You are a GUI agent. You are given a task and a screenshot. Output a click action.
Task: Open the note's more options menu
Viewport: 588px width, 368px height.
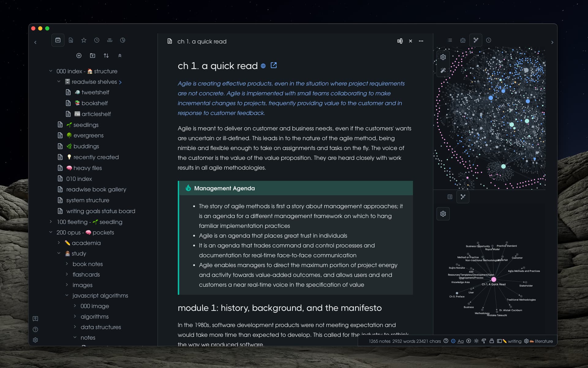click(x=421, y=41)
